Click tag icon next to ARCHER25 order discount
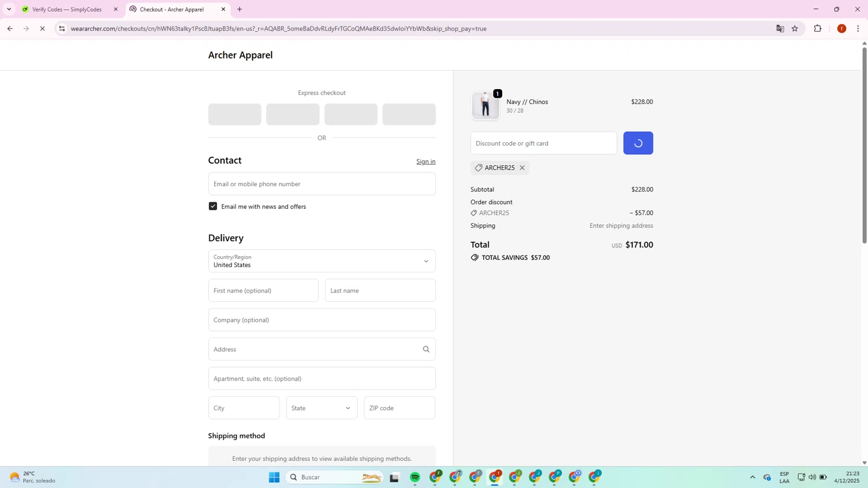The width and height of the screenshot is (868, 488). (x=474, y=213)
